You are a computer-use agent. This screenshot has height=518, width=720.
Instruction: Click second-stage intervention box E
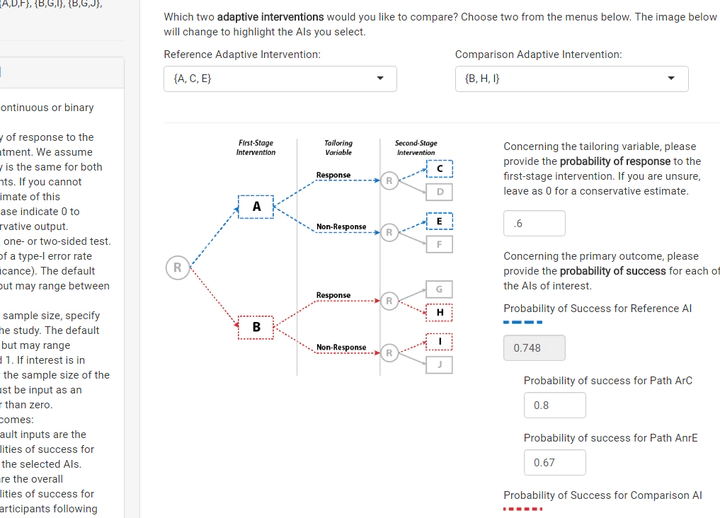pos(439,221)
